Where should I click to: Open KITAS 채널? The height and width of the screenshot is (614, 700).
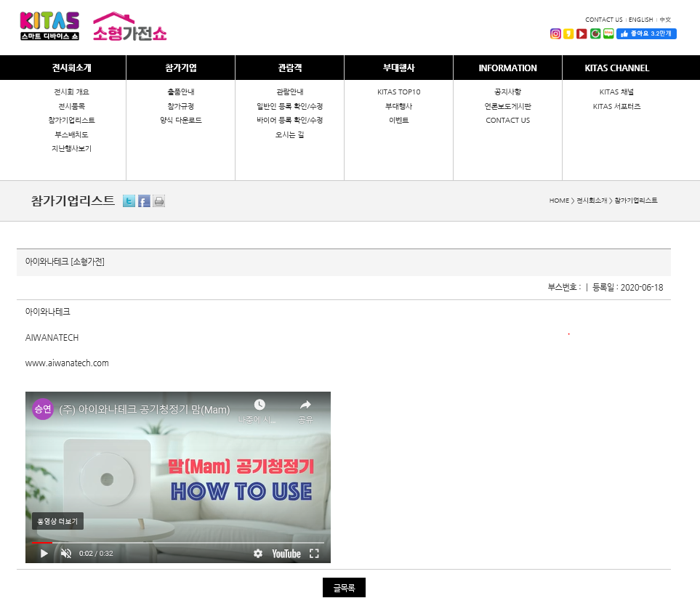616,92
